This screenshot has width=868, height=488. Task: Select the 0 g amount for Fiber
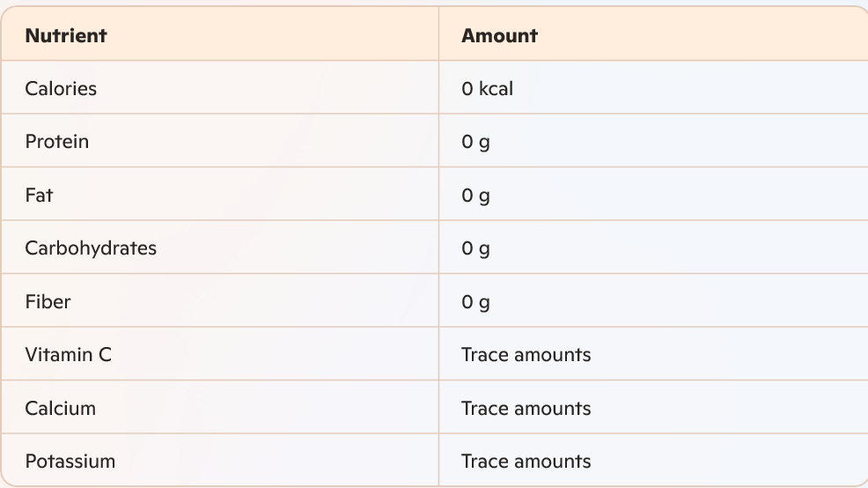475,302
